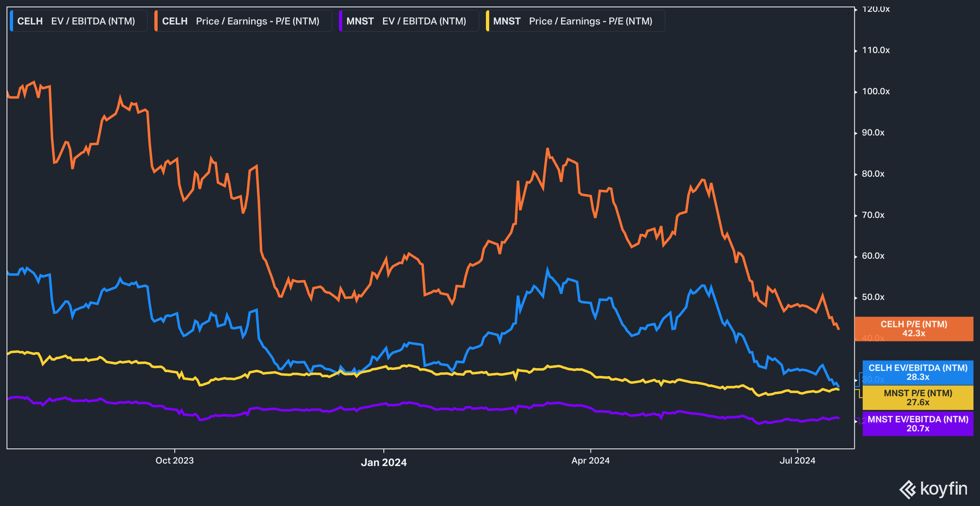Image resolution: width=980 pixels, height=506 pixels.
Task: Click yellow color bar of MNST P/E legend
Action: coord(487,21)
